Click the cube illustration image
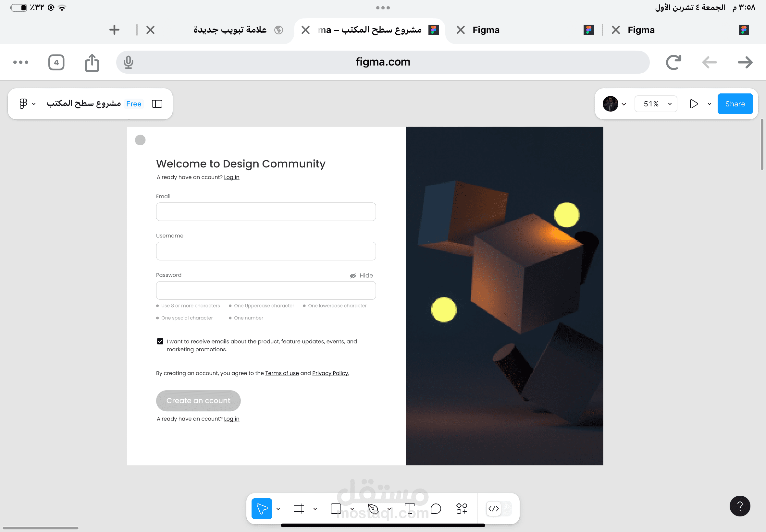 (504, 296)
